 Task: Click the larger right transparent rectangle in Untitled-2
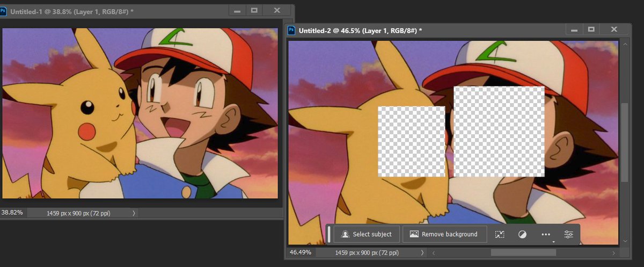point(499,132)
